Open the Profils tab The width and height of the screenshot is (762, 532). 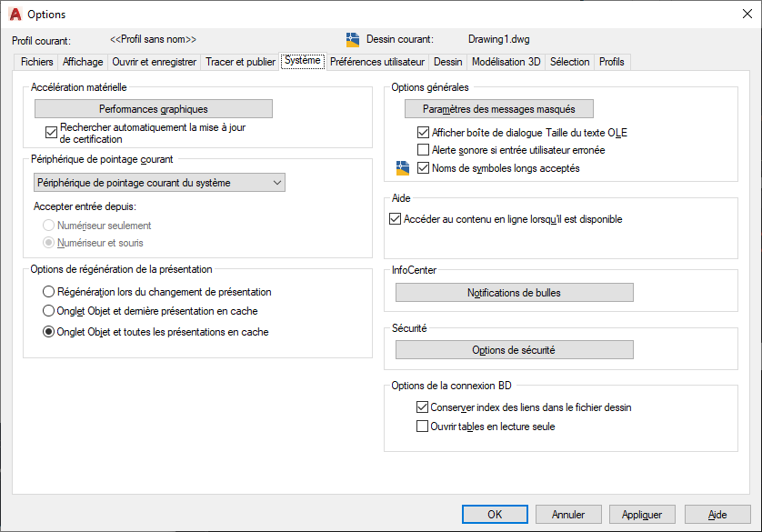612,62
